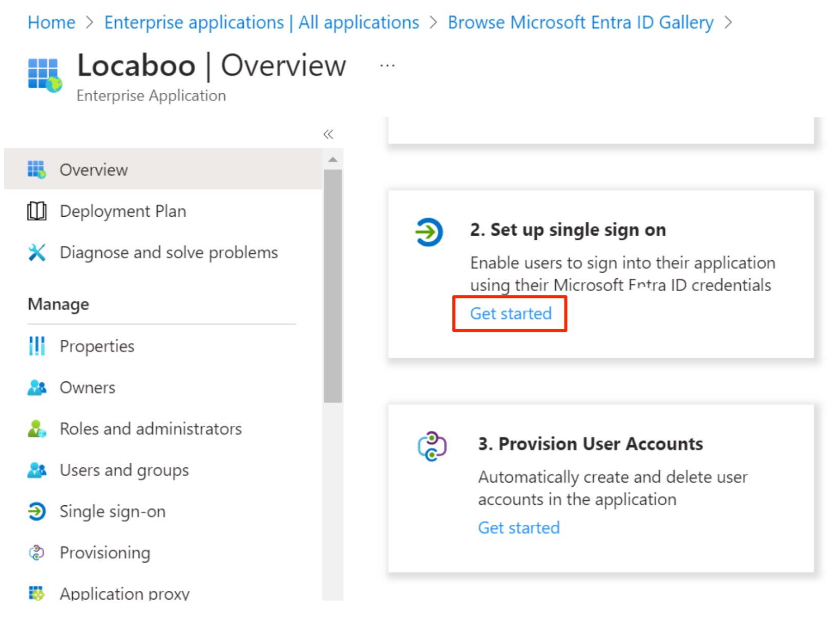Click the breadcrumb chevron after Entra ID Gallery

pos(728,23)
